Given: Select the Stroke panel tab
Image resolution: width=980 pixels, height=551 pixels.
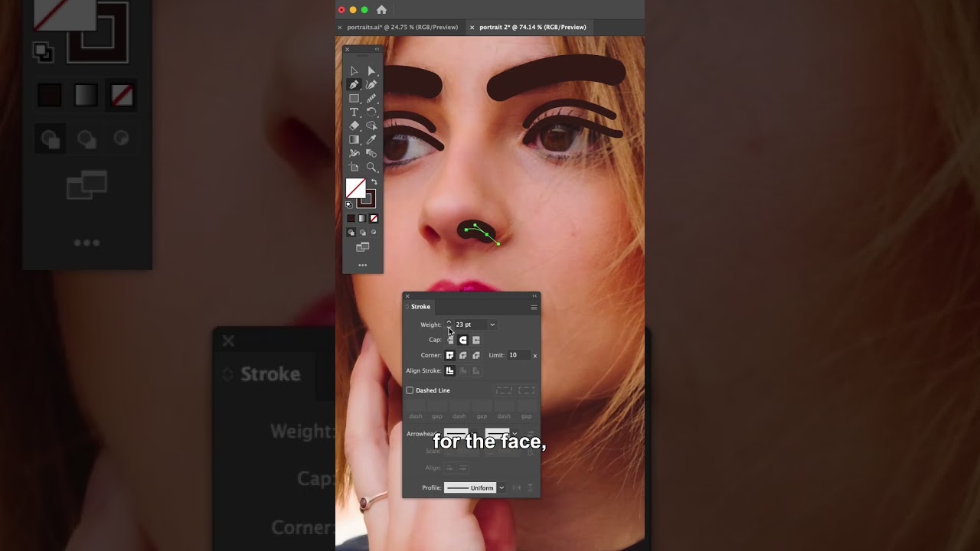Looking at the screenshot, I should pos(420,307).
